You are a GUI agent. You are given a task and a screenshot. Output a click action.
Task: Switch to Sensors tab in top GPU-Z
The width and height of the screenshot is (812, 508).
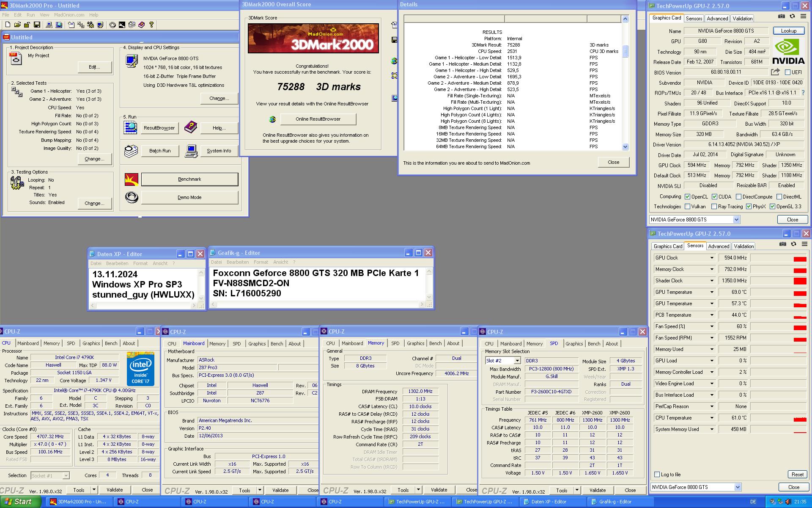[694, 19]
